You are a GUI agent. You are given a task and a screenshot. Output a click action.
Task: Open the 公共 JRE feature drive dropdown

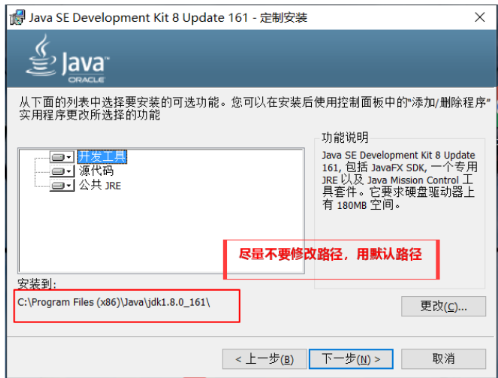click(62, 185)
